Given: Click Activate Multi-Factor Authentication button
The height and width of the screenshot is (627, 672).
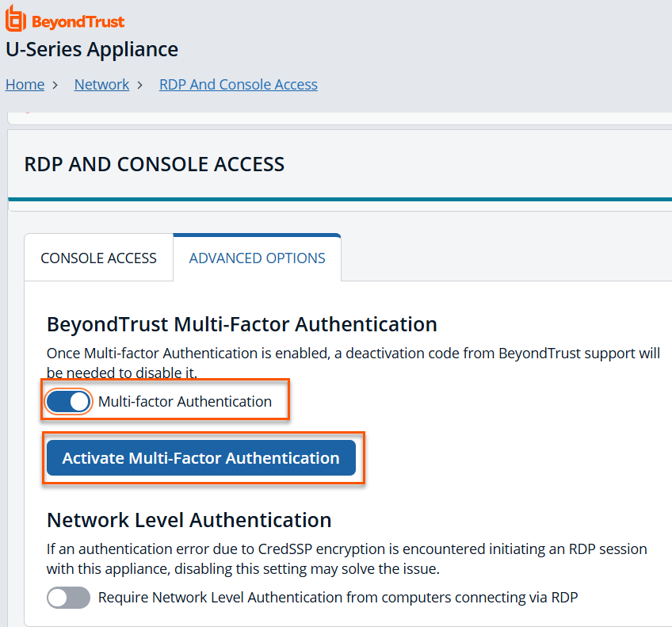Looking at the screenshot, I should point(201,457).
